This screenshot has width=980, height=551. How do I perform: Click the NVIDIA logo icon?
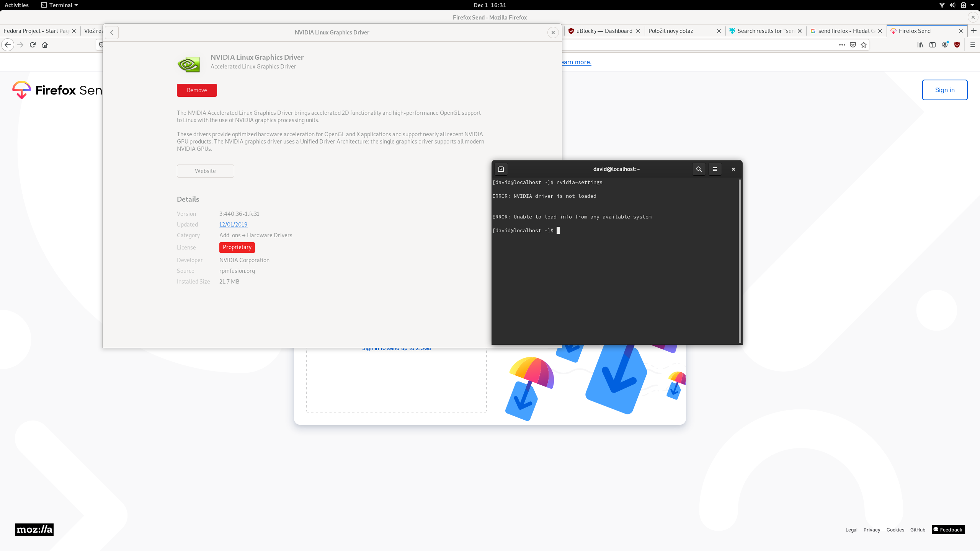189,64
